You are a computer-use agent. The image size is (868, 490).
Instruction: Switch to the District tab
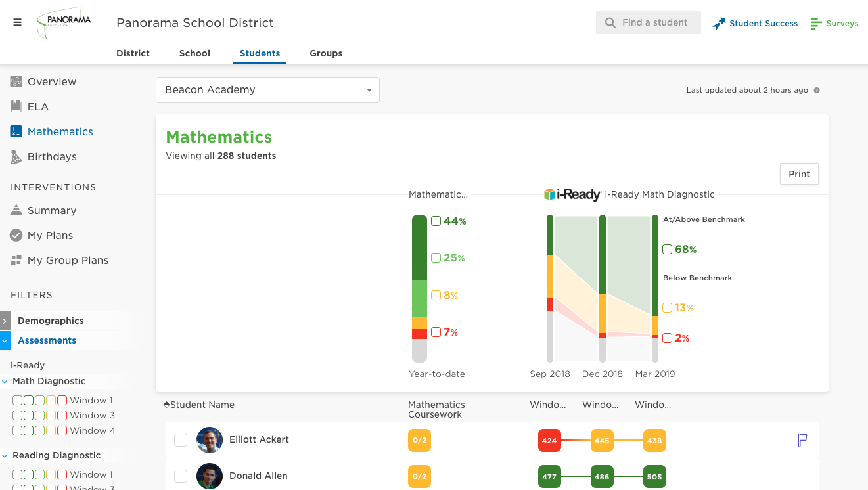(133, 53)
